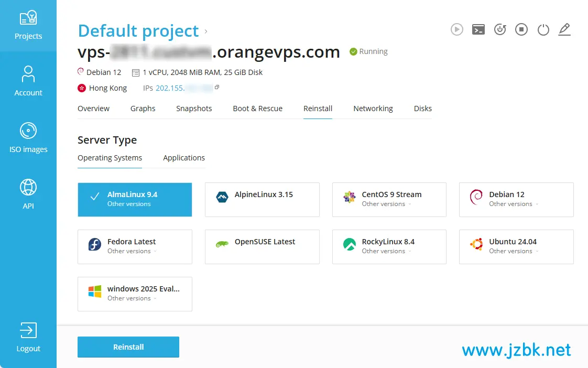The width and height of the screenshot is (588, 368).
Task: Select the AlpineLinux 3.15 card
Action: tap(262, 200)
